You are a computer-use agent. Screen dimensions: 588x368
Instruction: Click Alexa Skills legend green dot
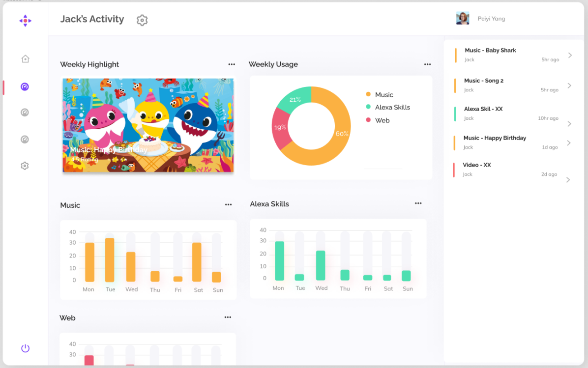click(x=368, y=107)
